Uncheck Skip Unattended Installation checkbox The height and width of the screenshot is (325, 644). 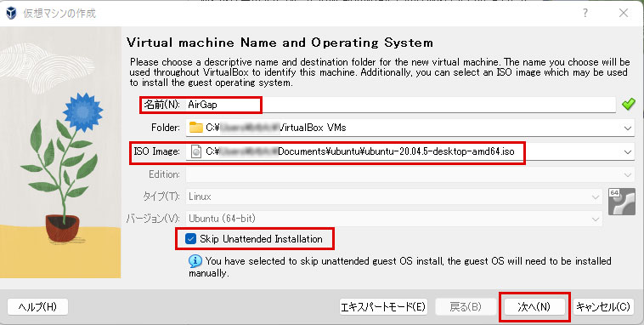tap(190, 239)
